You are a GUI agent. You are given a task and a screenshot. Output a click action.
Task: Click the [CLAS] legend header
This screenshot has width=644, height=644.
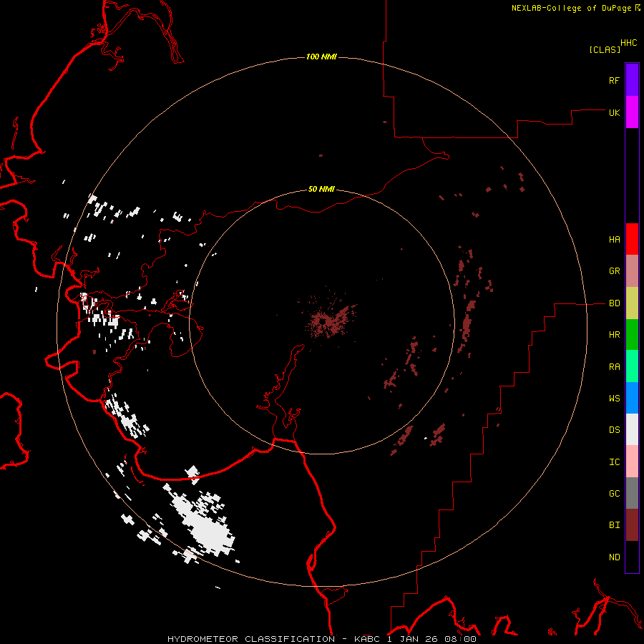point(605,49)
